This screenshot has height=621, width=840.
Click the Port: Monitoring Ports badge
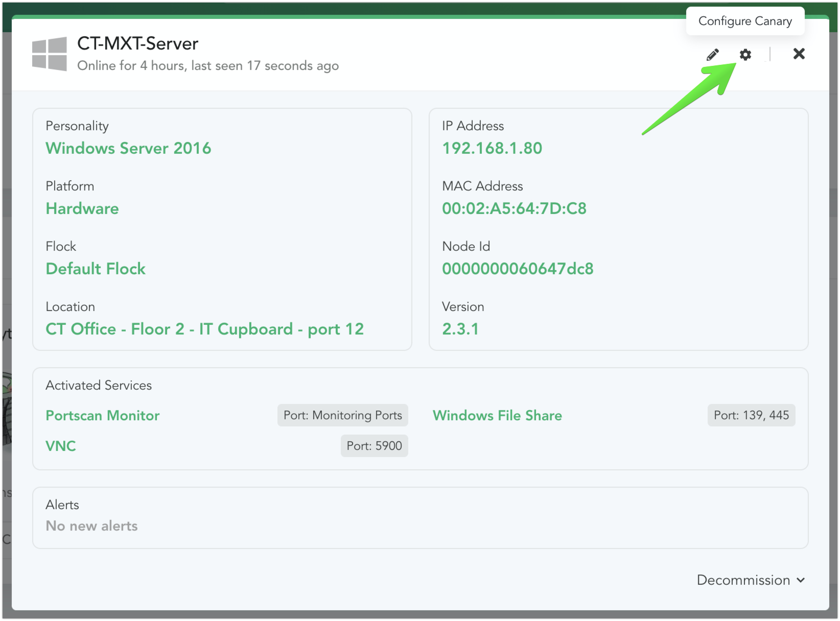343,415
